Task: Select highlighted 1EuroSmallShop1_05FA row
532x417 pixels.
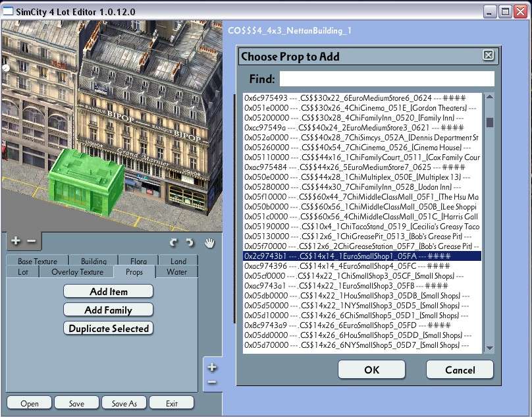Action: click(x=362, y=256)
